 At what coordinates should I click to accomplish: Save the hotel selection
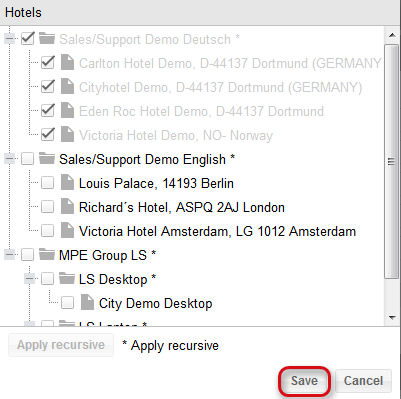[x=304, y=381]
